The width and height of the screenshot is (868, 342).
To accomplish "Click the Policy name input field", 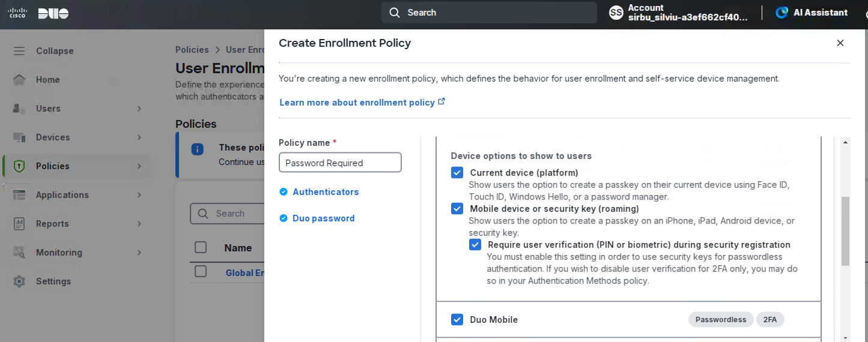I will [340, 163].
